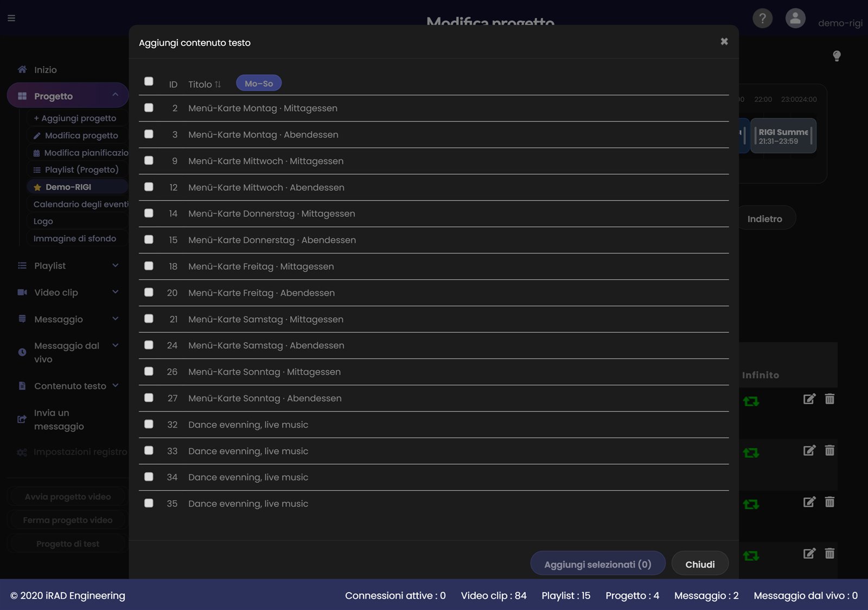The height and width of the screenshot is (610, 868).
Task: Click the first green loop icon under Infinito
Action: 751,401
